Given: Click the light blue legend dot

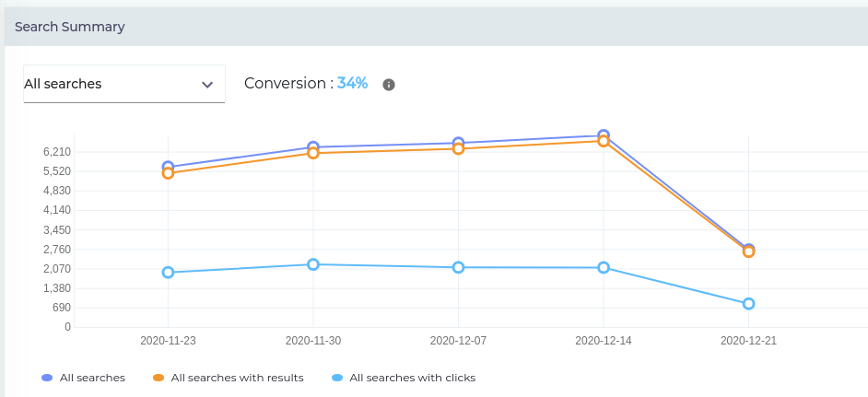Looking at the screenshot, I should [x=337, y=378].
